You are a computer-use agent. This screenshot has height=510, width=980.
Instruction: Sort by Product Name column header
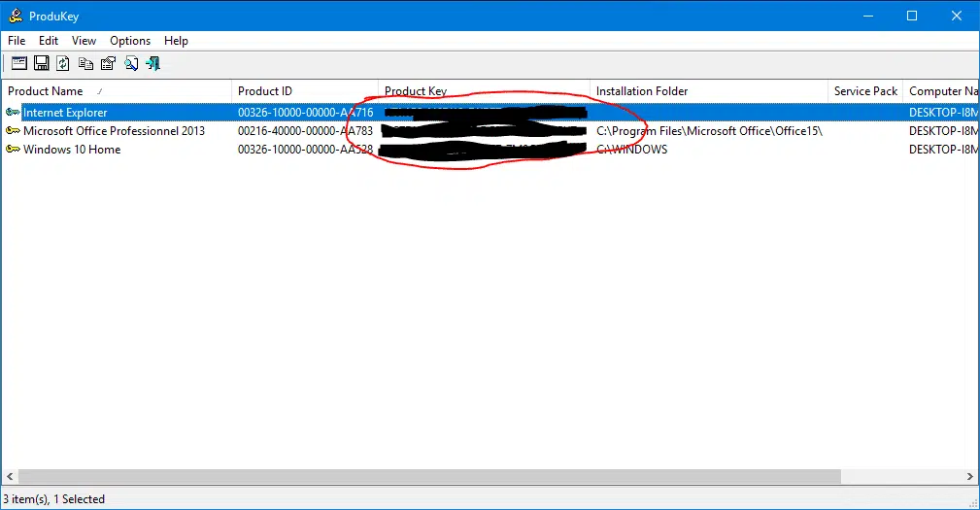[x=117, y=91]
